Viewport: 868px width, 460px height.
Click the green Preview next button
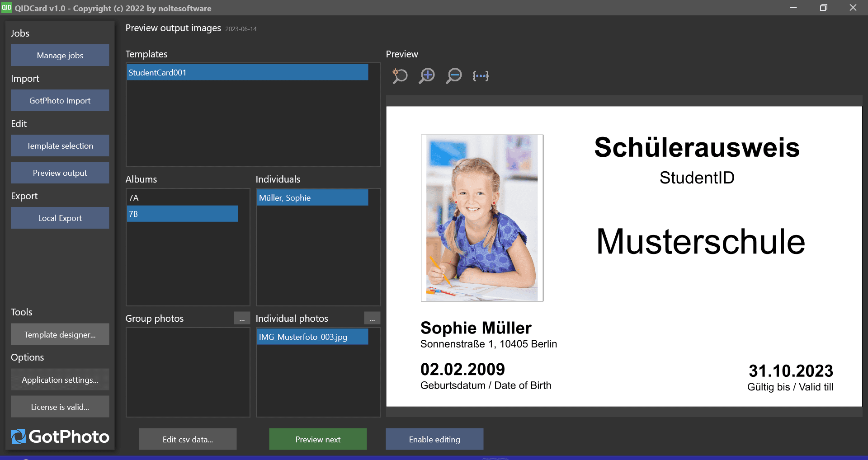318,439
